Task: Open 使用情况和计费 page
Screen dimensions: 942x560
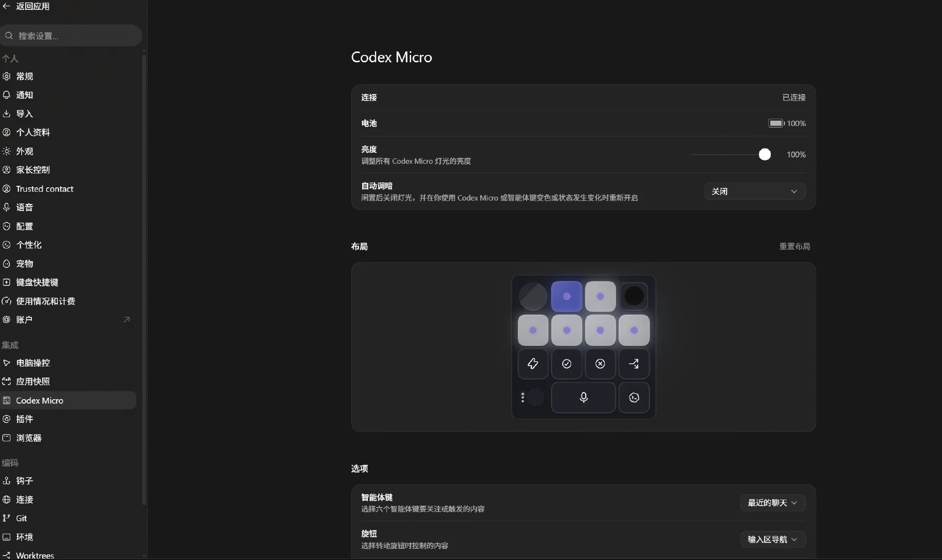Action: coord(68,301)
